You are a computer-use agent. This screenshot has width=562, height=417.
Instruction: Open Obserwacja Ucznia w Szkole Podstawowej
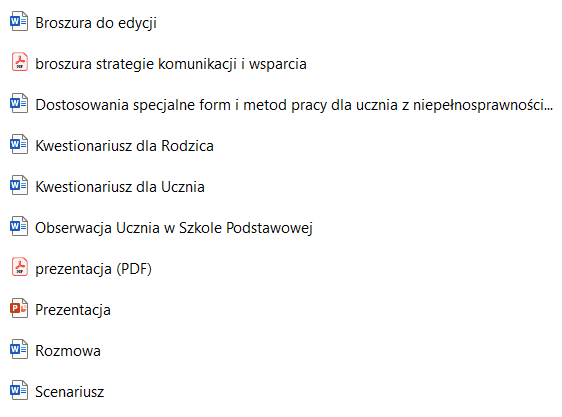click(x=174, y=228)
